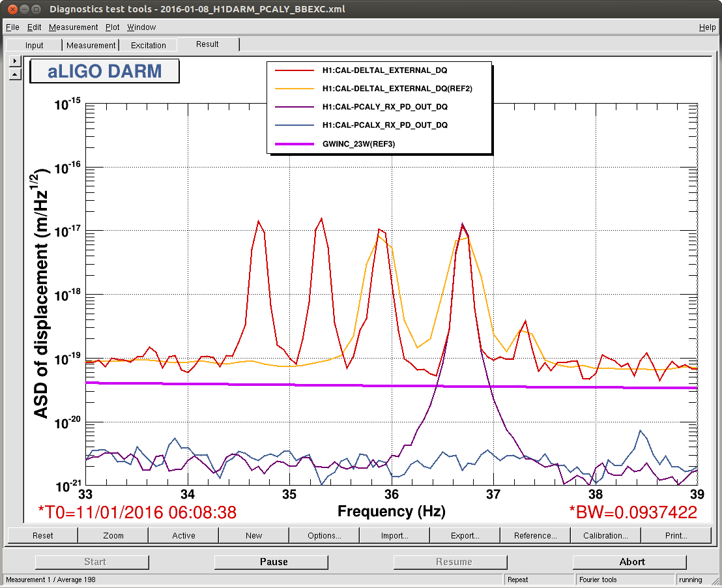Click the Import... button

click(395, 535)
